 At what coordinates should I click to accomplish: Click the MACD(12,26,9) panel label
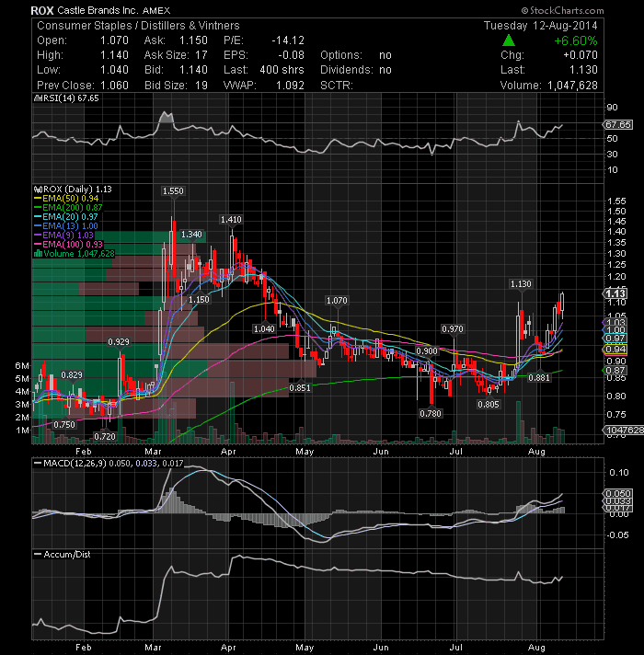[75, 464]
